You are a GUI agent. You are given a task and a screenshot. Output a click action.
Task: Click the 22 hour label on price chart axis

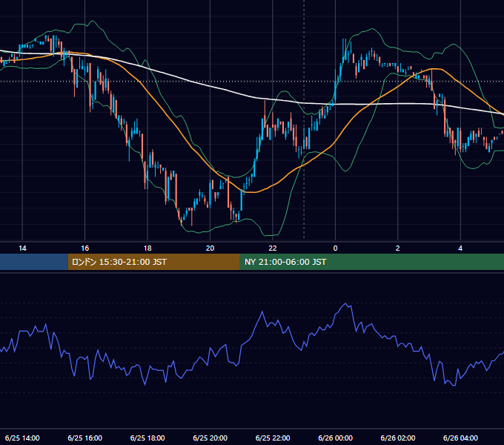coord(273,248)
